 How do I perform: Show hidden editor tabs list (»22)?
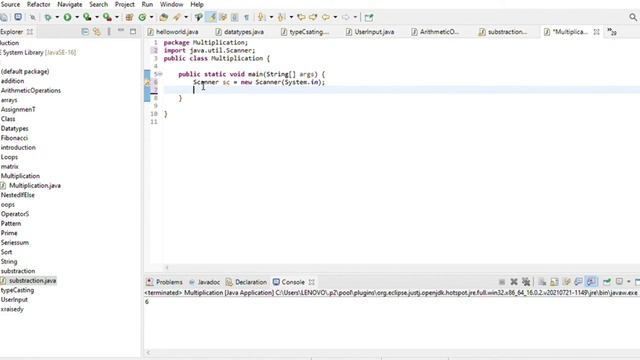(611, 32)
